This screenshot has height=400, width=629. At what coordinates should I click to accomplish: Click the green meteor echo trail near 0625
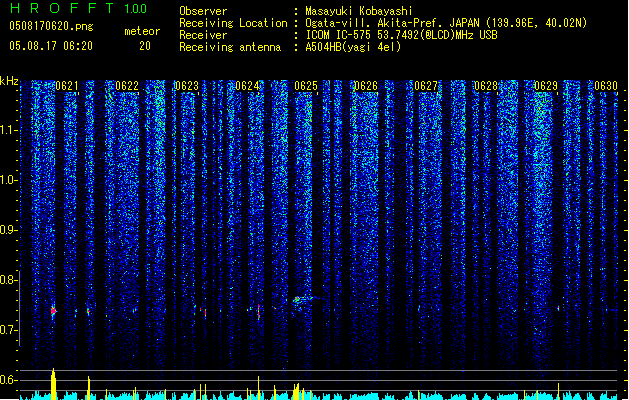tap(304, 299)
